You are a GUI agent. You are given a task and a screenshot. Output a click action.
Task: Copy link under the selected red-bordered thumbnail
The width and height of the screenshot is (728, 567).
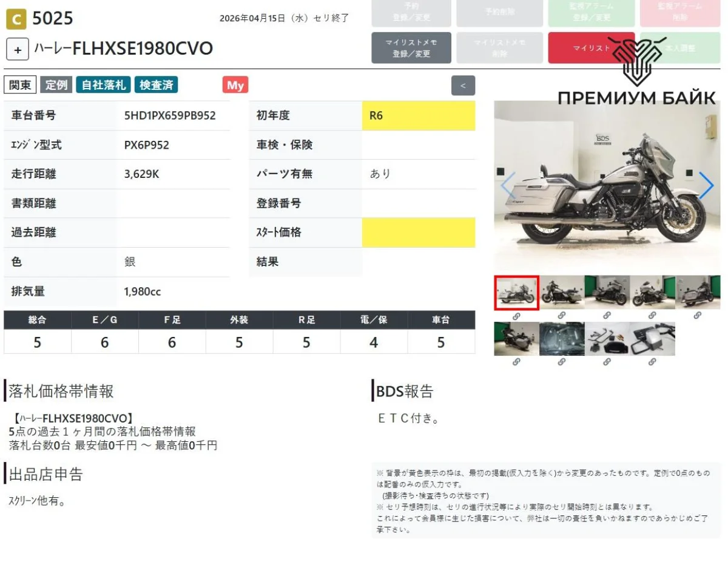tap(516, 316)
